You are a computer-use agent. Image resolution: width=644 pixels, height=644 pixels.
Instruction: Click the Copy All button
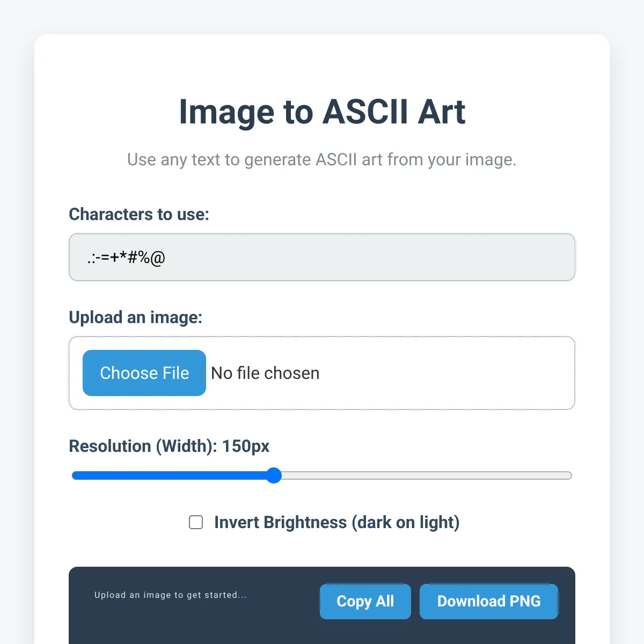[365, 602]
